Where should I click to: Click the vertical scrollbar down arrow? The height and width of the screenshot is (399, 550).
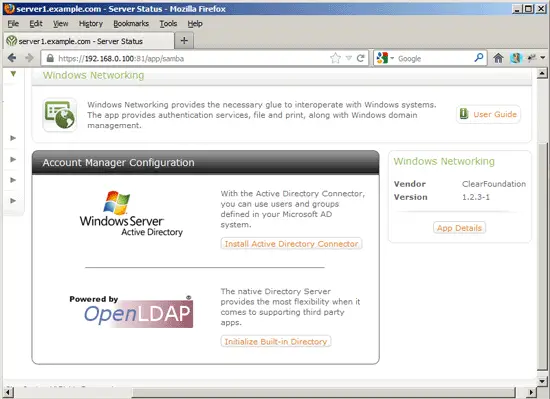pos(542,381)
